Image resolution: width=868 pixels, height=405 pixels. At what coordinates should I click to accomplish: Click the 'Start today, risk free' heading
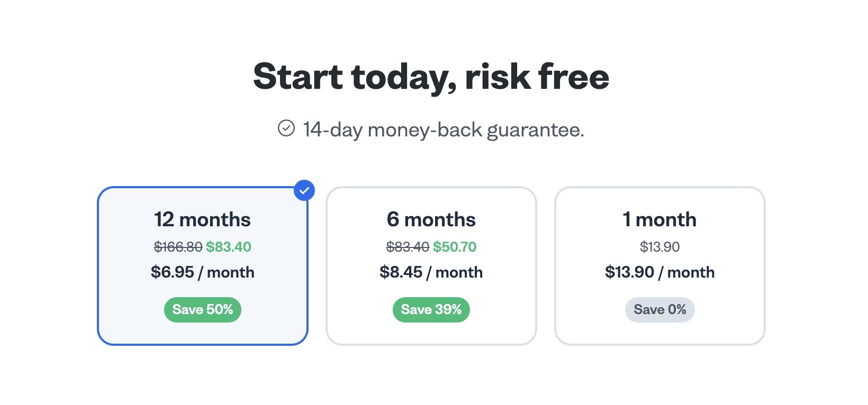[x=431, y=77]
